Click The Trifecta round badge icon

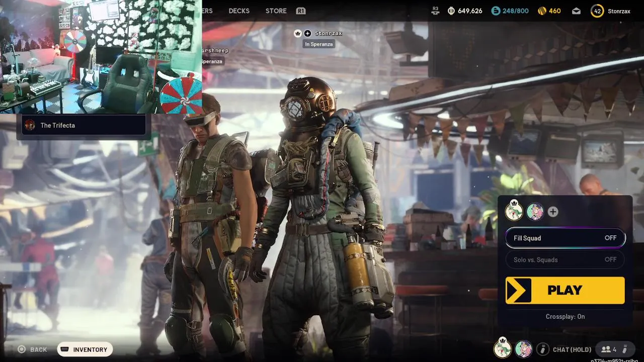click(30, 125)
